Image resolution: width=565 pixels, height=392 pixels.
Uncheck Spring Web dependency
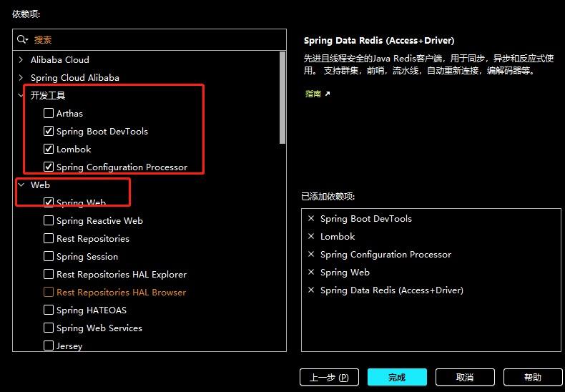49,202
